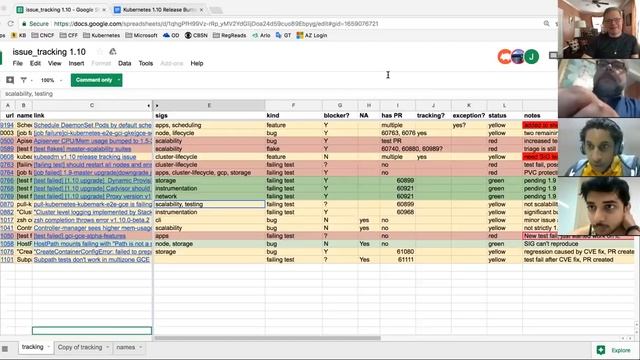Viewport: 640px width, 360px height.
Task: Click the middle collaborator photo avatar
Action: (x=518, y=57)
